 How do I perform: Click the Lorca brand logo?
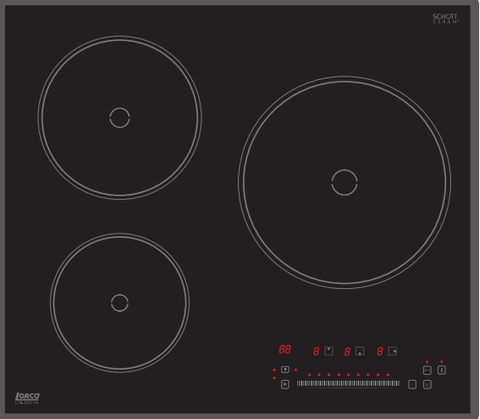click(x=27, y=398)
